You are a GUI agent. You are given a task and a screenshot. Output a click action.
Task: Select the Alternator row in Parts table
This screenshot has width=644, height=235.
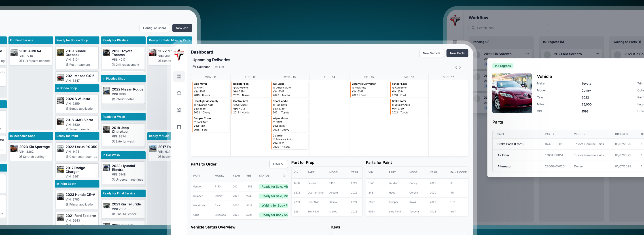click(568, 167)
